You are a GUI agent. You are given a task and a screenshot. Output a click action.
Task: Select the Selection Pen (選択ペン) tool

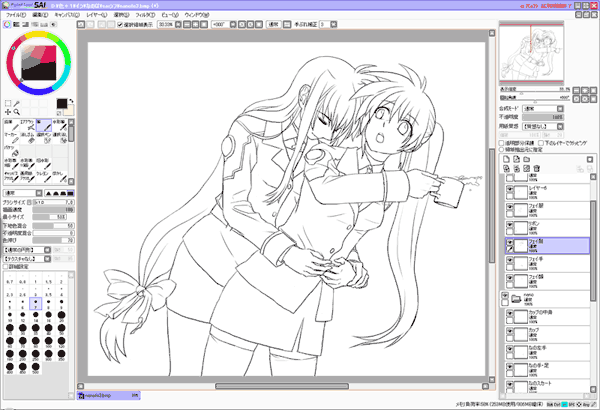click(43, 138)
